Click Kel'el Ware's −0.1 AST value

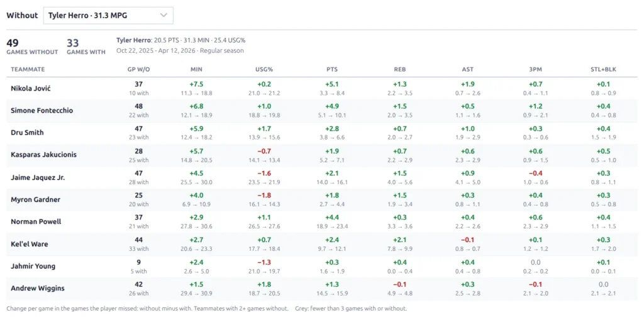467,240
